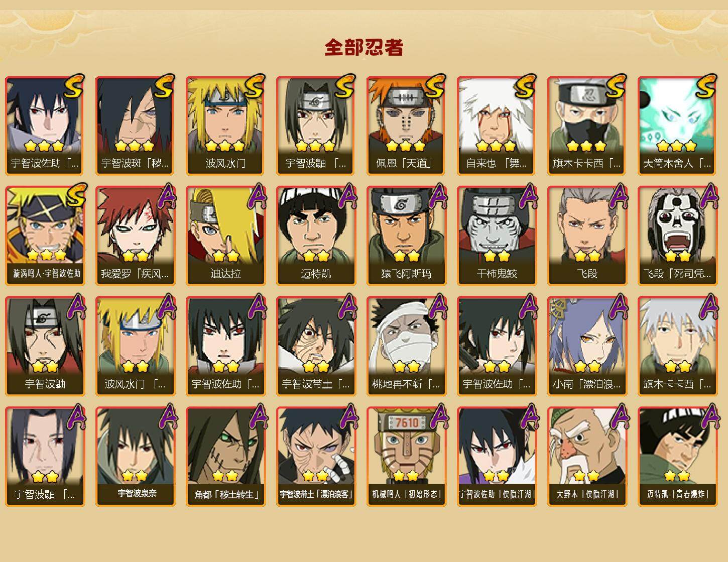Open 角都「秽土转生」 card

pos(225,457)
